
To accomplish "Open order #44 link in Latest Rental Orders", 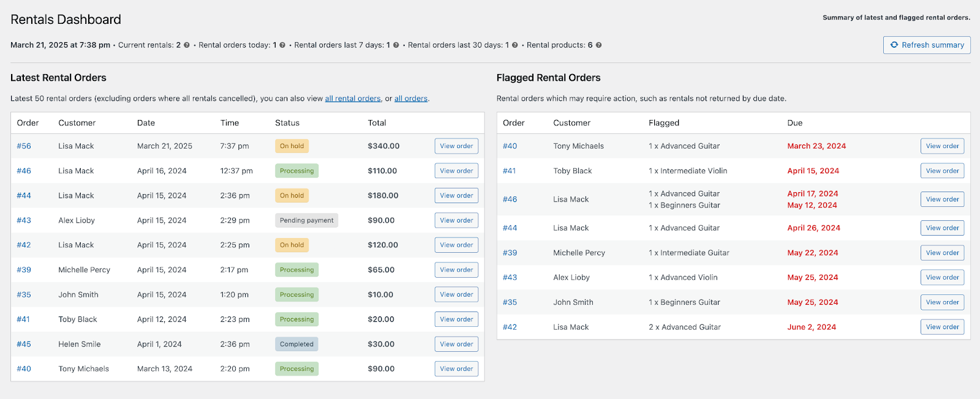I will pyautogui.click(x=24, y=196).
